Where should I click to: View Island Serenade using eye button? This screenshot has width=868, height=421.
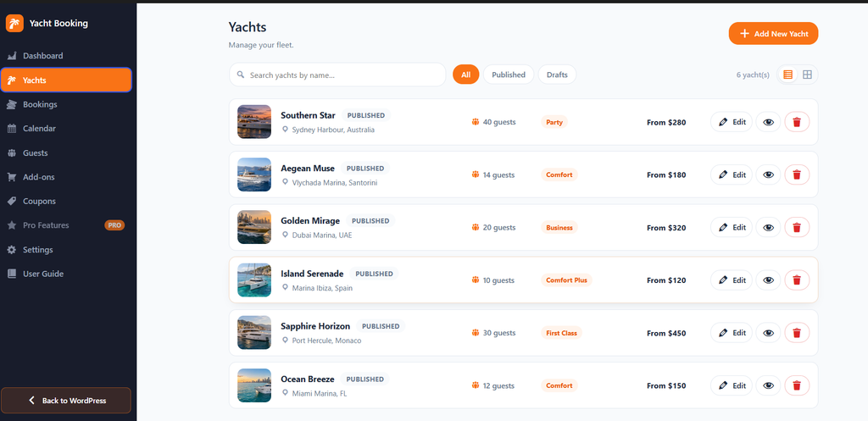pos(768,280)
